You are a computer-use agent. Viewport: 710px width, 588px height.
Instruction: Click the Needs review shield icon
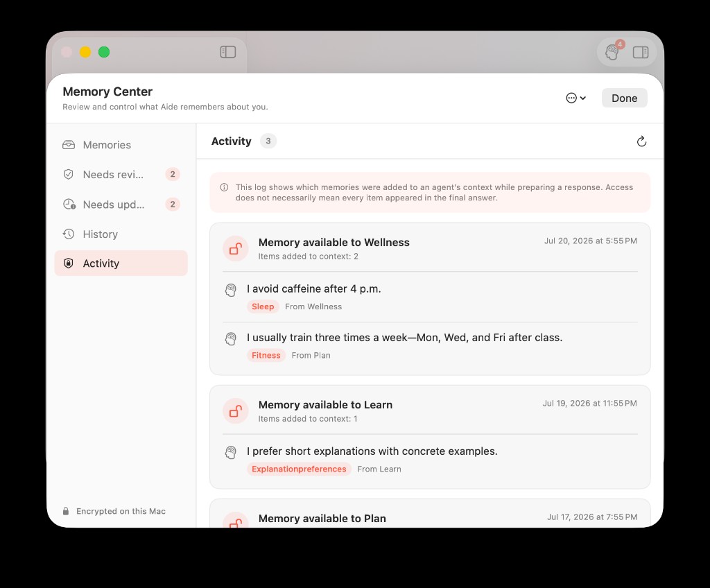click(69, 175)
